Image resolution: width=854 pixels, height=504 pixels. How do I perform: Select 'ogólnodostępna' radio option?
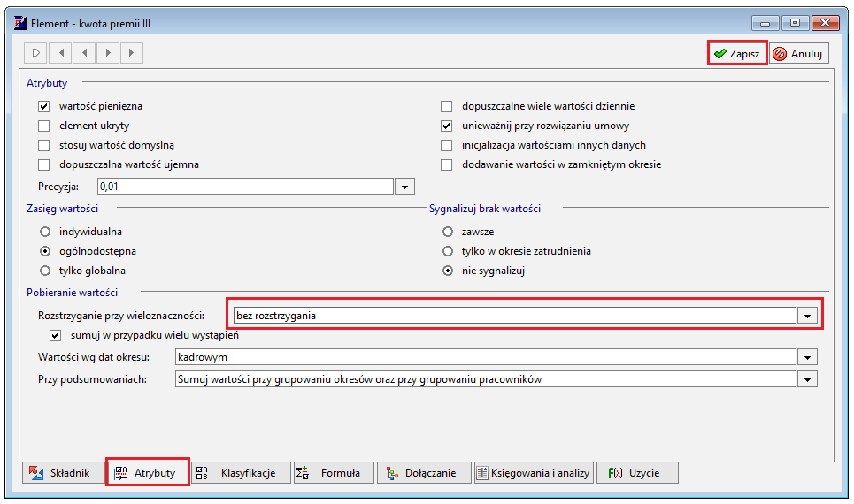[x=45, y=251]
